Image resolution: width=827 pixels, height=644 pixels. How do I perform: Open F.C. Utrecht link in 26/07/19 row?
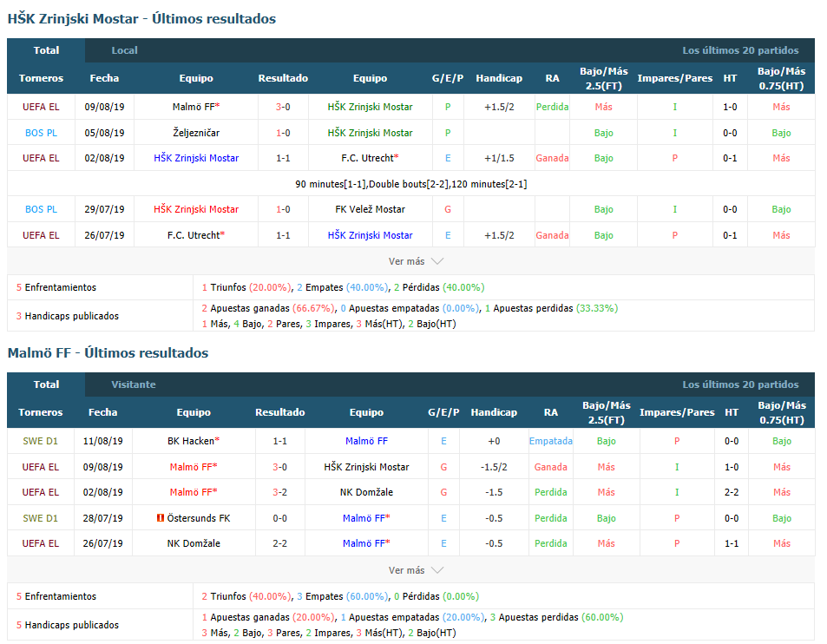pyautogui.click(x=195, y=235)
